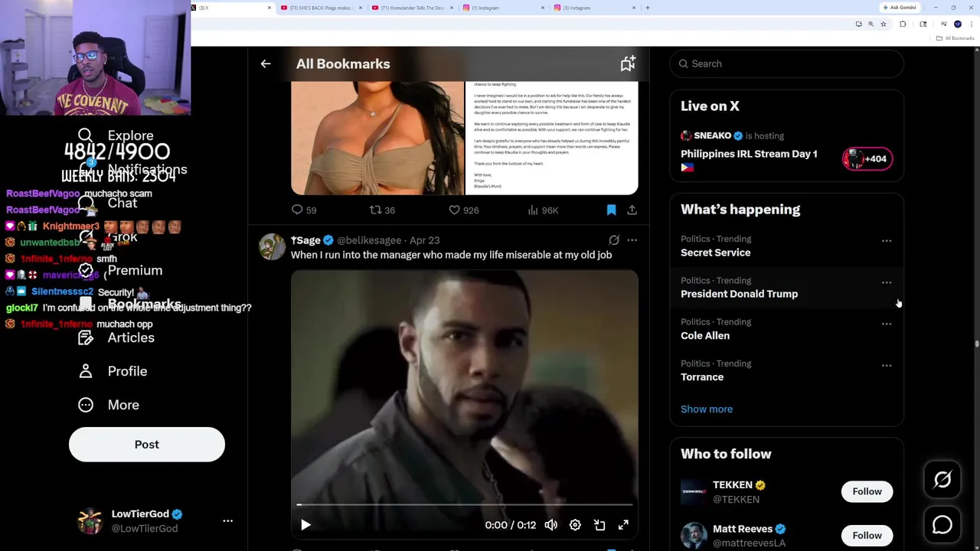
Task: Open more options on the Sage post
Action: tap(632, 240)
